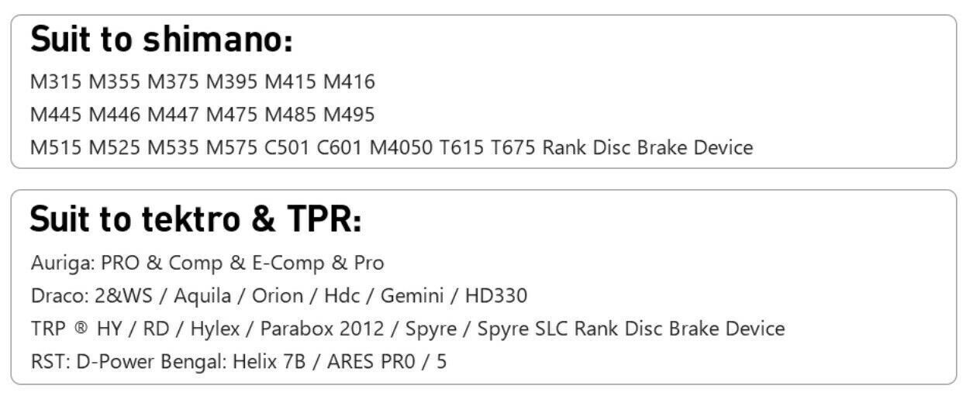The width and height of the screenshot is (980, 393).
Task: Click the registered trademark symbol after TRP
Action: (81, 329)
